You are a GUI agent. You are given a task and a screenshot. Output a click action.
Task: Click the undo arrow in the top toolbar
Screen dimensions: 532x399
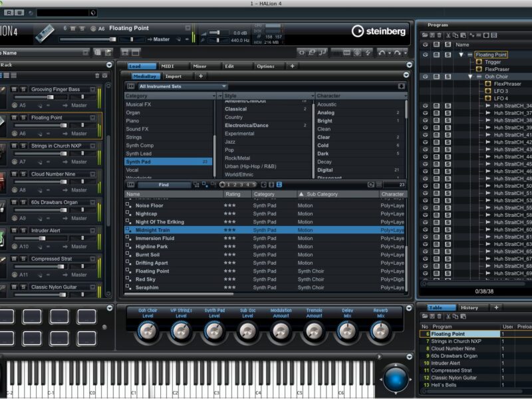click(382, 52)
